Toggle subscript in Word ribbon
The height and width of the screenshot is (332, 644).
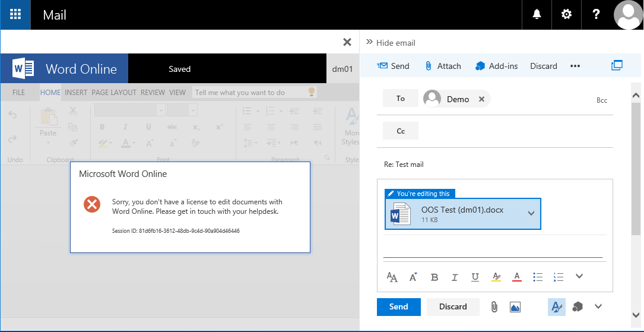coord(196,127)
